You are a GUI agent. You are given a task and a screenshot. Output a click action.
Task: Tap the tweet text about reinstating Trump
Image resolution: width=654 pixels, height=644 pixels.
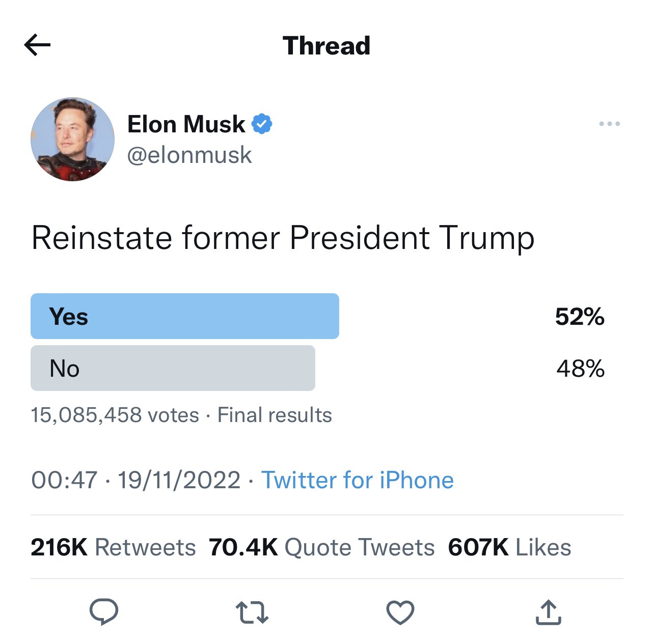[283, 238]
